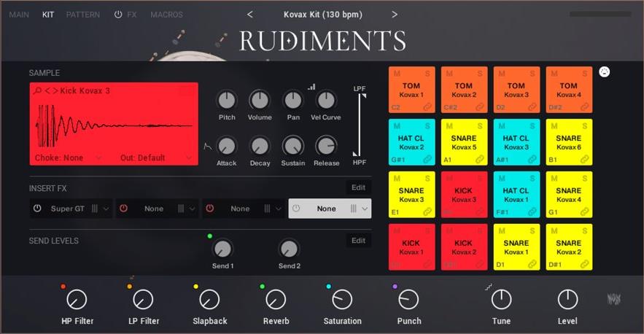Open the Choke: None dropdown

(67, 158)
